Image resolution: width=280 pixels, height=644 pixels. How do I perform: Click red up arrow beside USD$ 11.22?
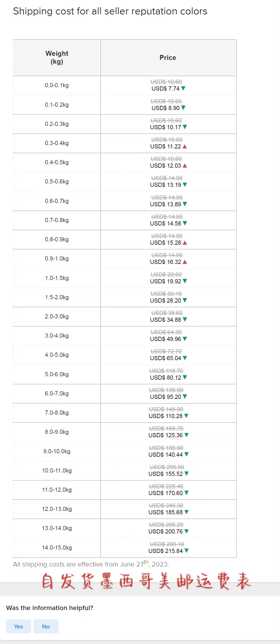(185, 146)
